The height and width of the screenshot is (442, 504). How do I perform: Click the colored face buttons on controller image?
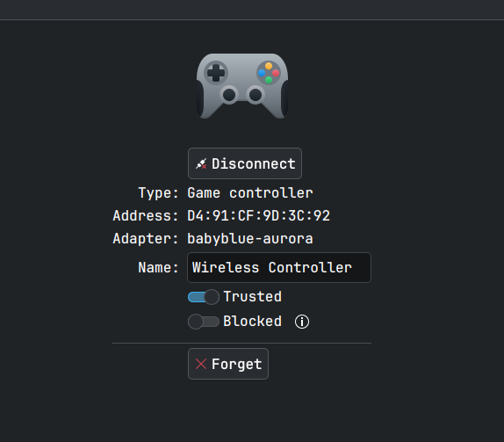tap(269, 73)
